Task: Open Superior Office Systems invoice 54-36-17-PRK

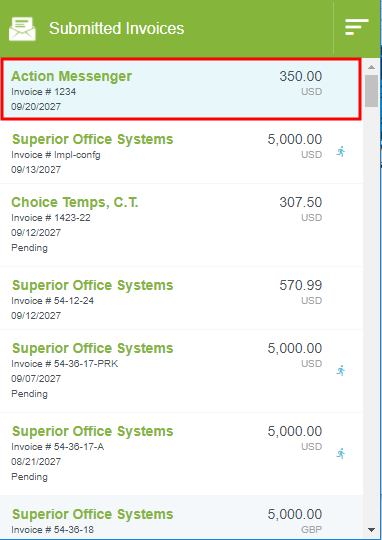Action: pos(181,371)
